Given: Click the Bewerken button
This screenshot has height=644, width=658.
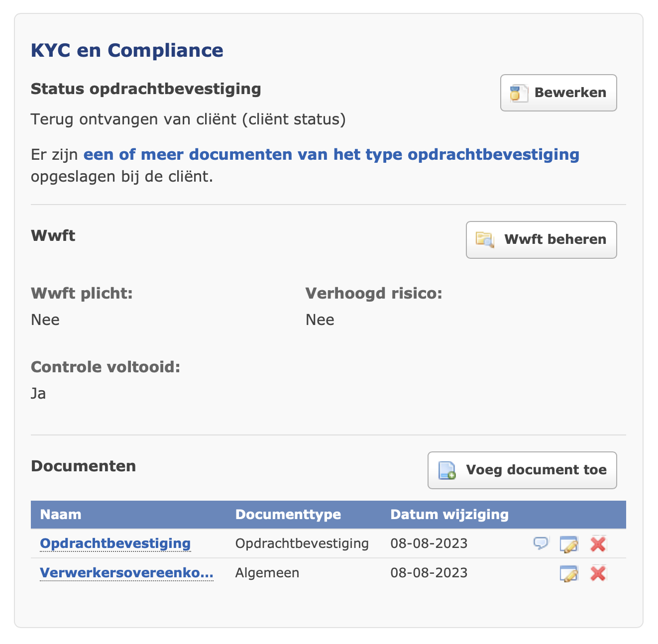Looking at the screenshot, I should click(558, 93).
